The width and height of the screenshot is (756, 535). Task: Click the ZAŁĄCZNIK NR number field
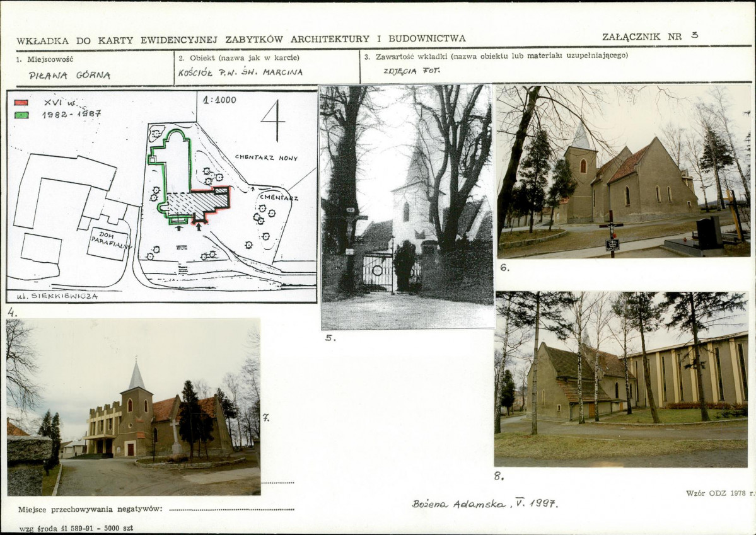694,35
